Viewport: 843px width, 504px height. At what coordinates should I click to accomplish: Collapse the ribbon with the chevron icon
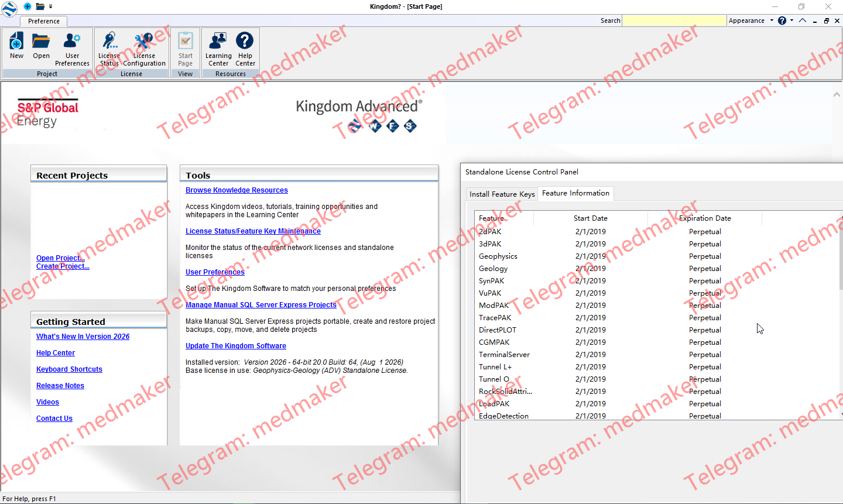point(803,20)
